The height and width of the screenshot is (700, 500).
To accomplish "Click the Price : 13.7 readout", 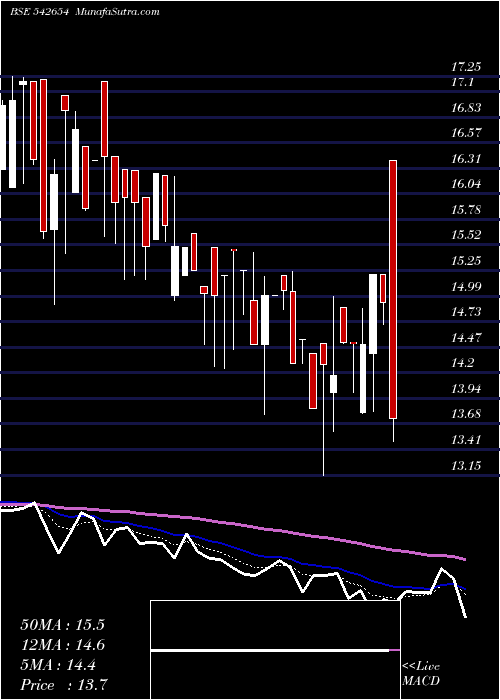I will click(x=64, y=685).
